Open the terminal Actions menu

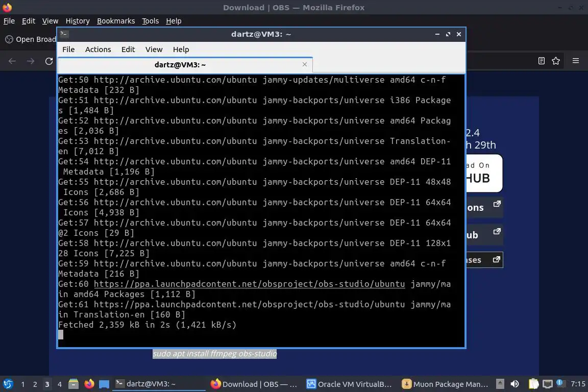(98, 50)
